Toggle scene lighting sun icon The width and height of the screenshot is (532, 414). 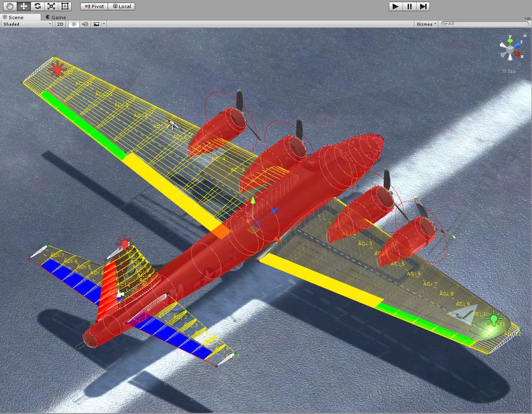tap(74, 24)
